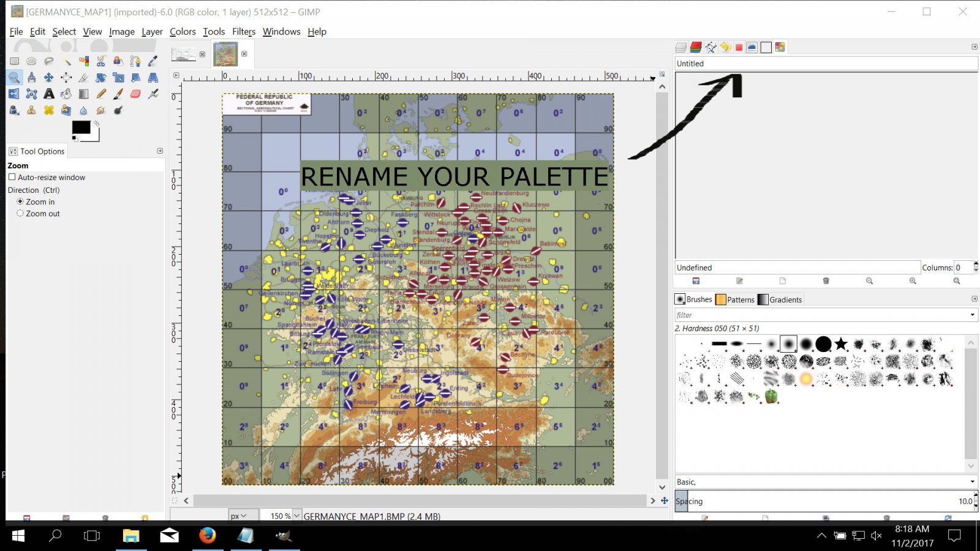
Task: Click the delete palette trash icon
Action: [826, 281]
